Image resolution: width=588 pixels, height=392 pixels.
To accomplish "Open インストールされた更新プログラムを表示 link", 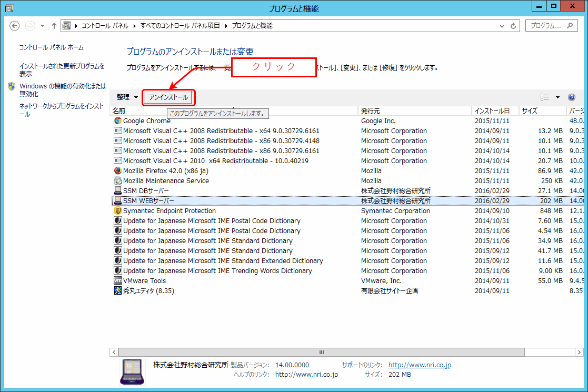I will (x=62, y=69).
